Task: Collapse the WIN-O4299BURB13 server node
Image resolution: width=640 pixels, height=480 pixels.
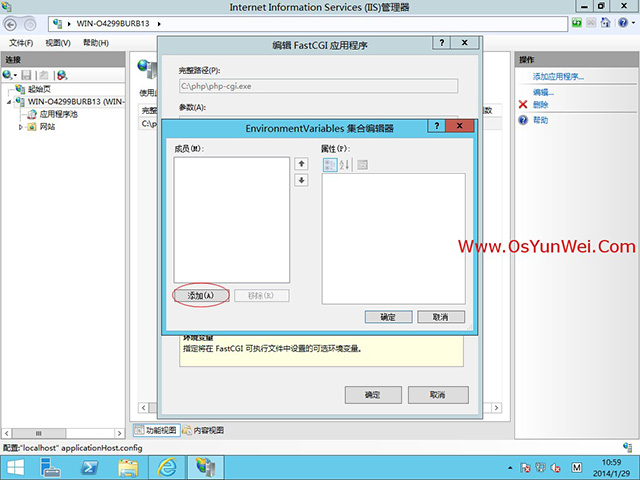Action: click(10, 101)
